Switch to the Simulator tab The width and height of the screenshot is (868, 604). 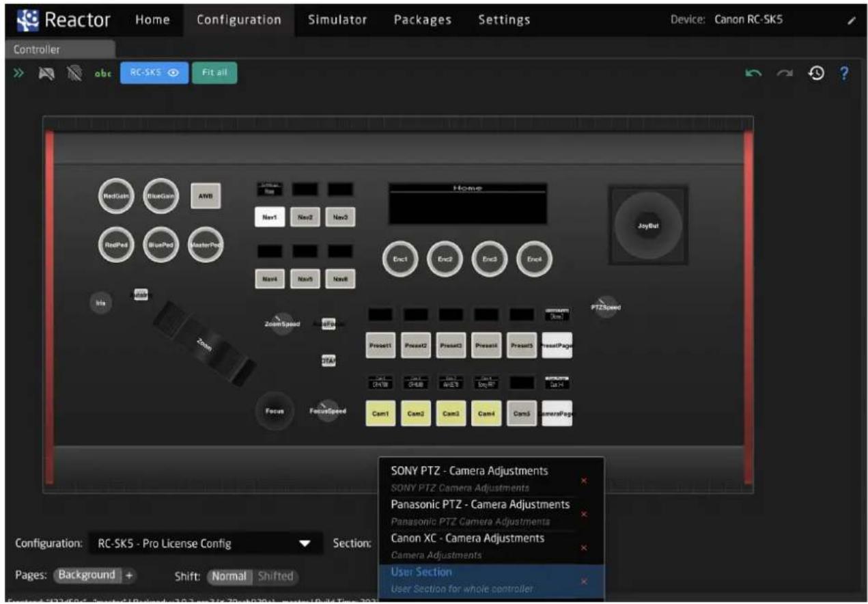click(x=337, y=20)
